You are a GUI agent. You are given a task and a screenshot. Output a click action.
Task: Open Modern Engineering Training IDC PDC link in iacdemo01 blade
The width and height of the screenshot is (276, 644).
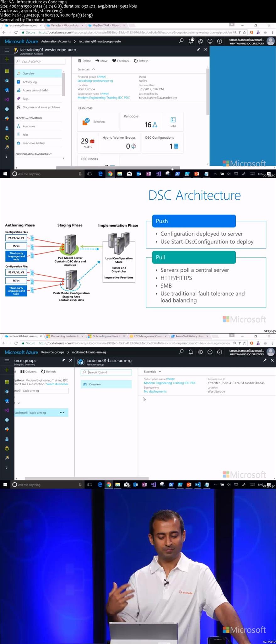pos(170,383)
